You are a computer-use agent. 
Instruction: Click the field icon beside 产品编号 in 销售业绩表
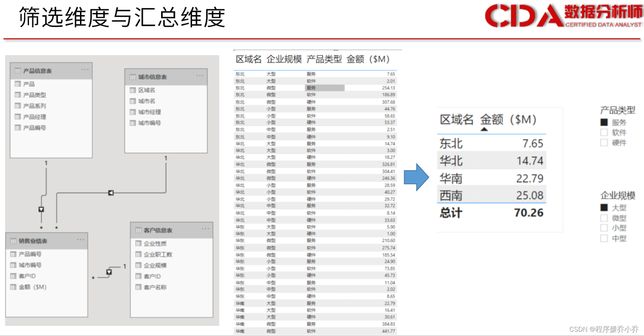[x=13, y=254]
